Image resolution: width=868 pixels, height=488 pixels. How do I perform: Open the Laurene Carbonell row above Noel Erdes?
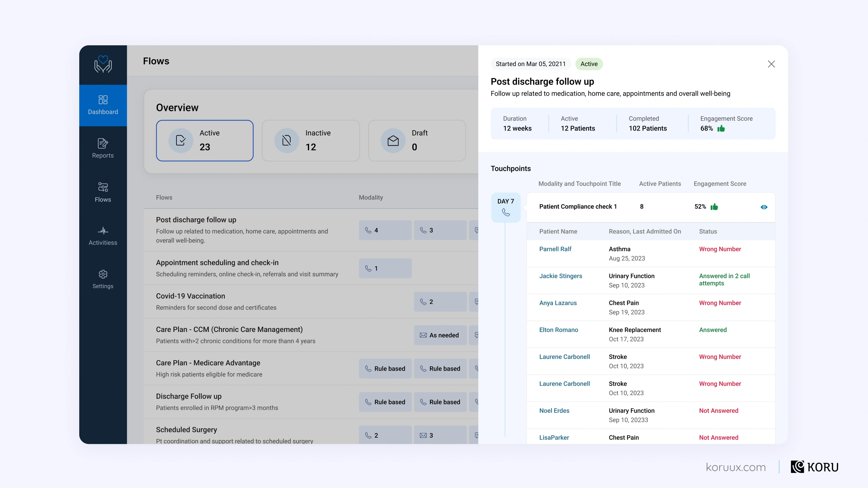[x=651, y=388]
